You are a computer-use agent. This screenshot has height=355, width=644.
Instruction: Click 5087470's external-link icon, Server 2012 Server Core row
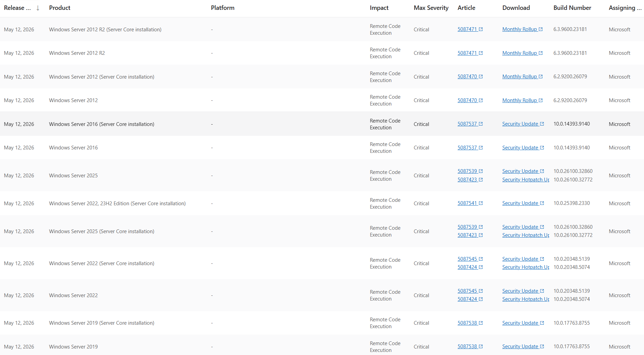tap(481, 77)
